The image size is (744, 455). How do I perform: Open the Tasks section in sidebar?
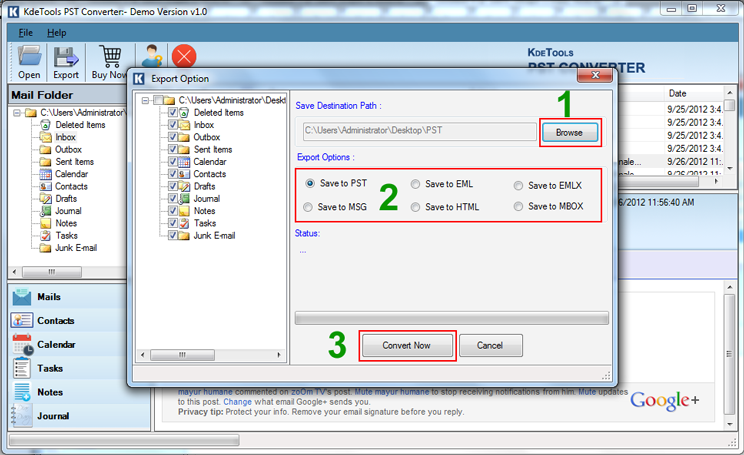pos(50,368)
